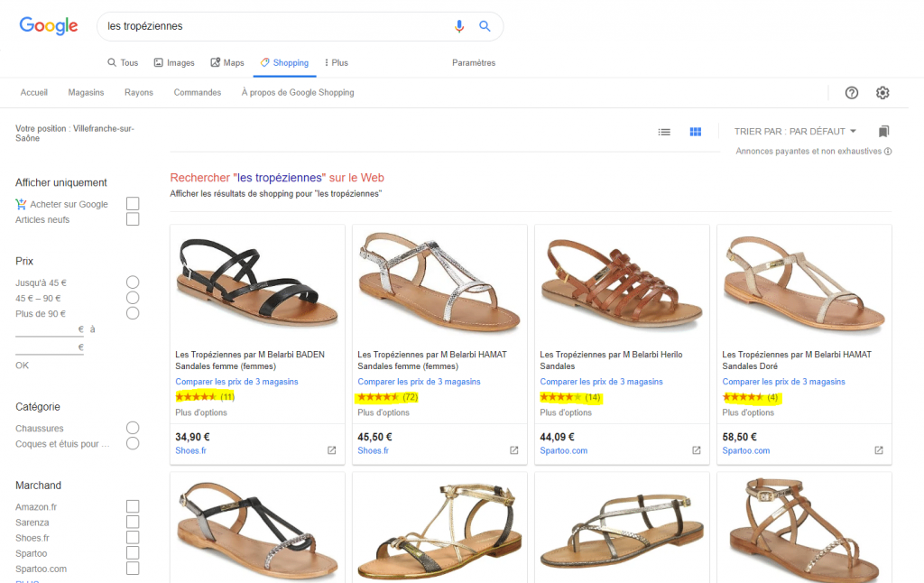Click OK button under price range
The image size is (924, 583).
[x=22, y=366]
